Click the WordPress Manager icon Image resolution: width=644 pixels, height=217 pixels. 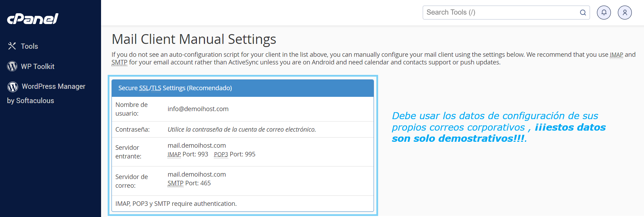point(13,86)
